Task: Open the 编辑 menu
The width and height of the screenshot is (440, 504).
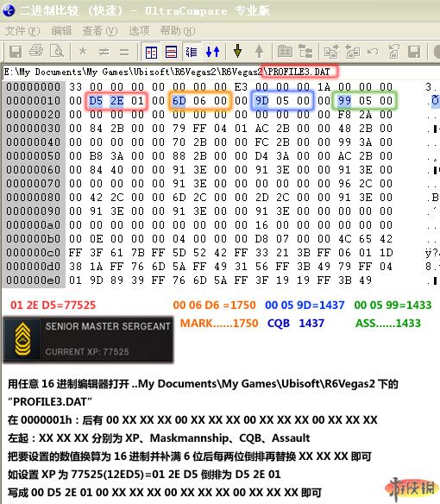Action: tap(61, 31)
